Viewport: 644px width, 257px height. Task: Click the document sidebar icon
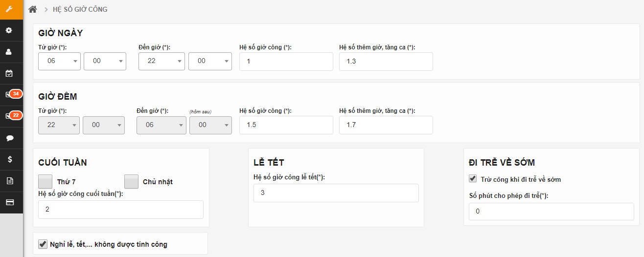click(x=9, y=181)
